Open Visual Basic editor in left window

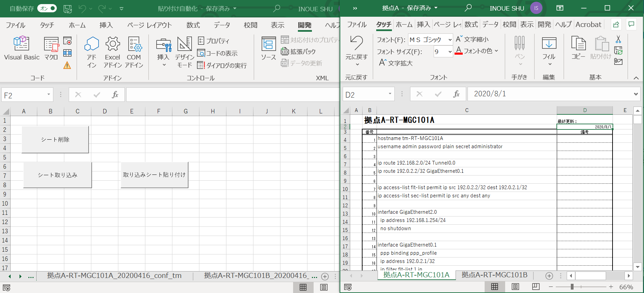click(22, 48)
